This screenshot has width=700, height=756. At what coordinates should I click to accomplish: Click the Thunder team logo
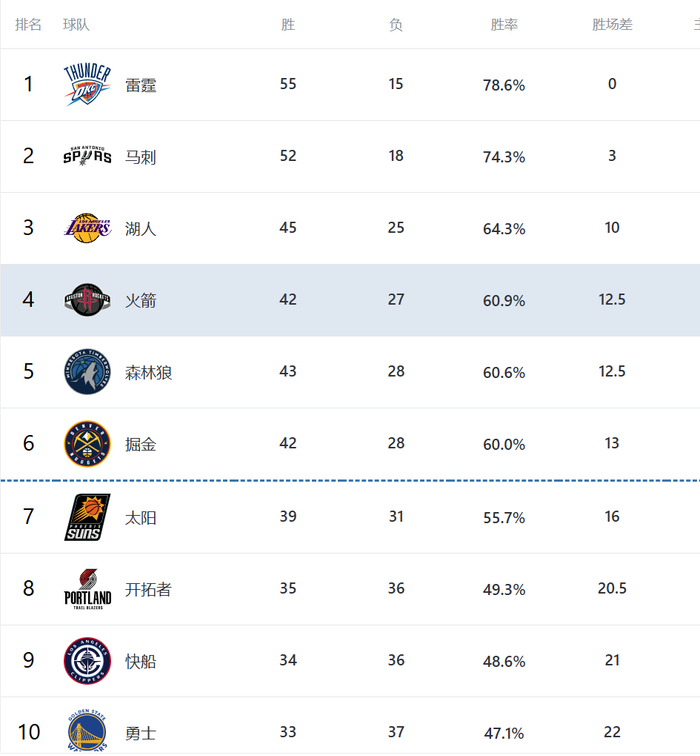coord(87,85)
